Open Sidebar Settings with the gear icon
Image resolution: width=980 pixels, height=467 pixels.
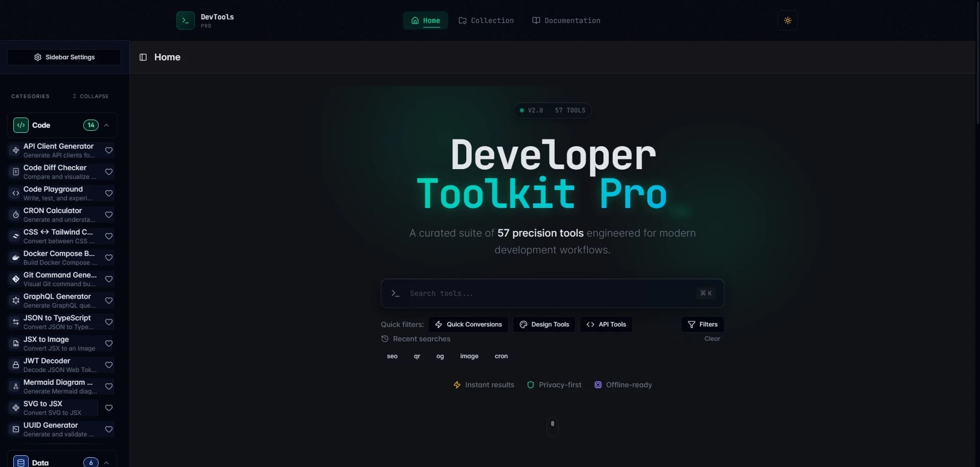tap(38, 57)
